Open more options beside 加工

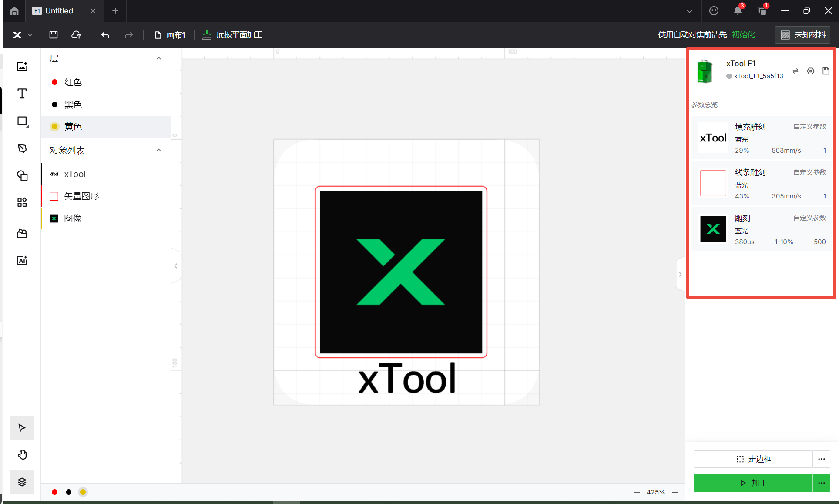click(822, 483)
